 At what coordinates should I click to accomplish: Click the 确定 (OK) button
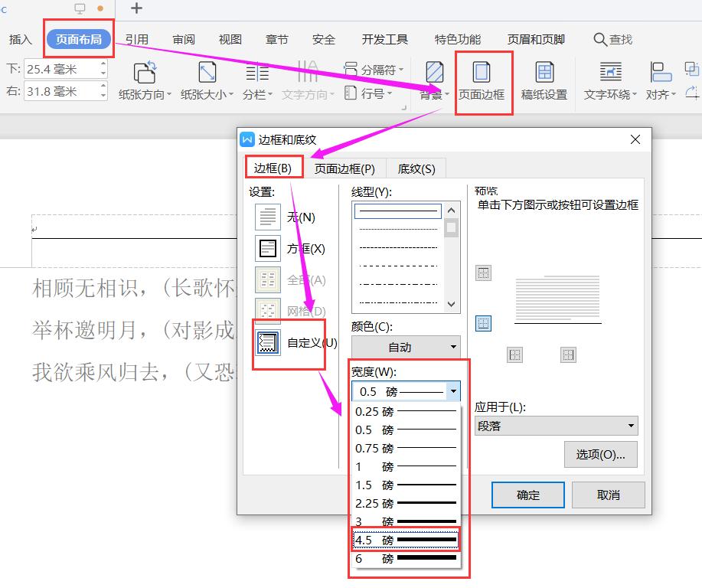[x=527, y=495]
